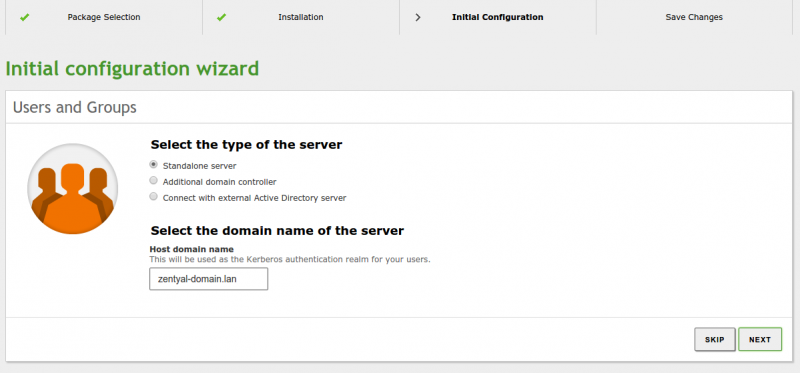Click the arrow icon beside Initial Configuration

pos(418,17)
